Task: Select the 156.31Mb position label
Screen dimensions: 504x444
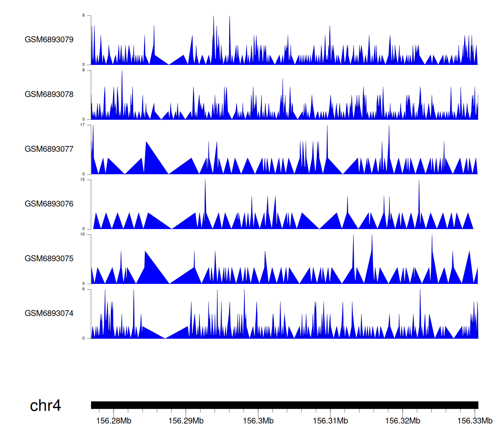Action: coord(330,421)
